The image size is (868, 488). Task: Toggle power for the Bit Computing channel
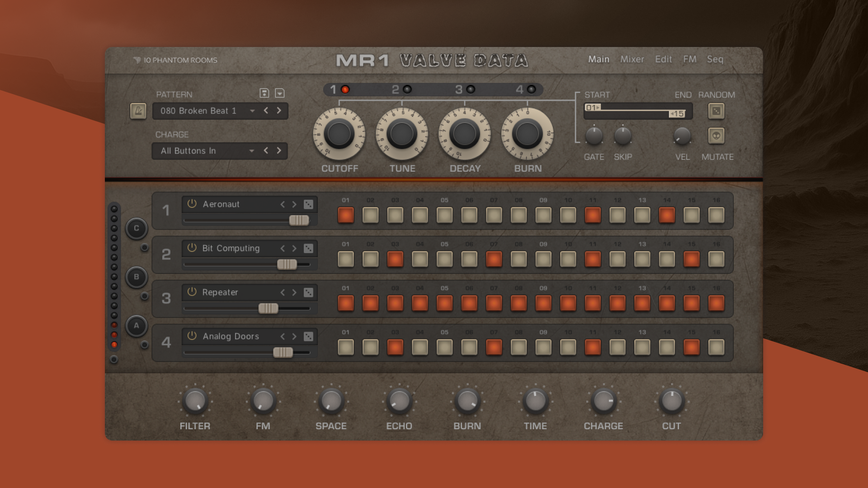tap(192, 248)
